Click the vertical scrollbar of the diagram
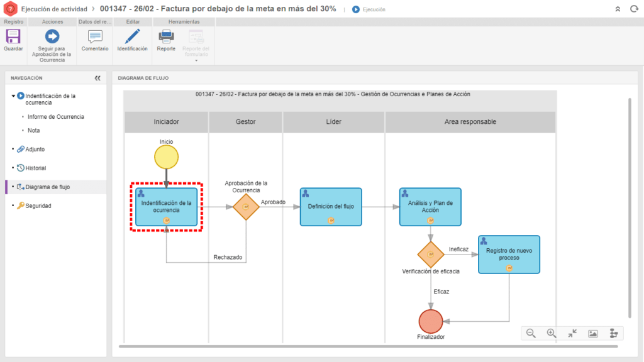644x362 pixels. 630,207
